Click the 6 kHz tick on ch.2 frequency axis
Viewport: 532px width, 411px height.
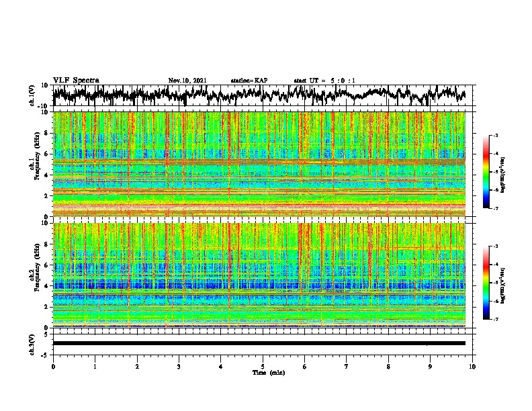[46, 265]
